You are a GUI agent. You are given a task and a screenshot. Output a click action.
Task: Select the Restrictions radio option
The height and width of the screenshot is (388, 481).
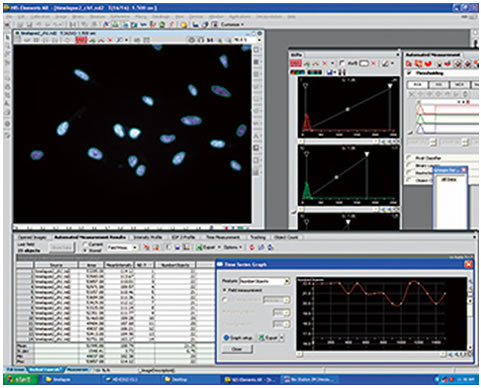(x=409, y=173)
